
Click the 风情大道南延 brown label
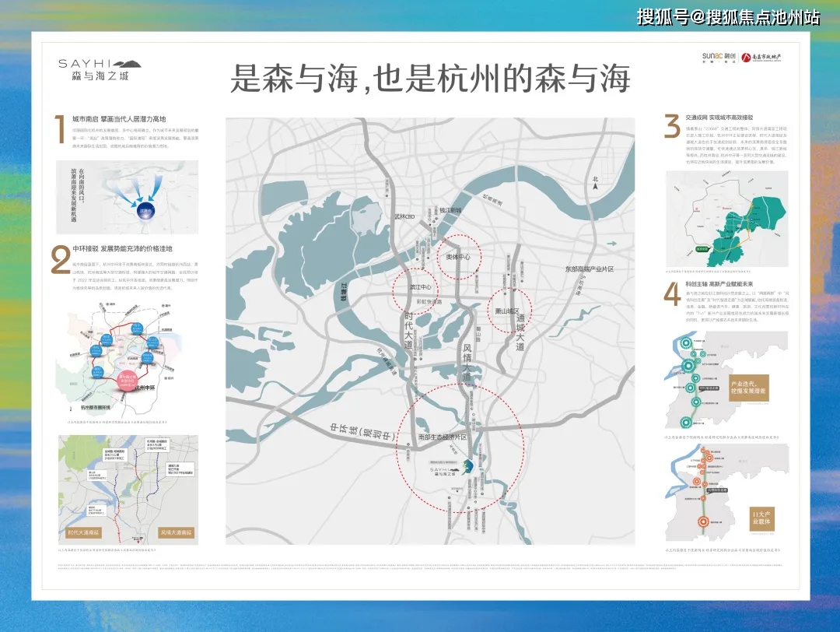coord(175,532)
